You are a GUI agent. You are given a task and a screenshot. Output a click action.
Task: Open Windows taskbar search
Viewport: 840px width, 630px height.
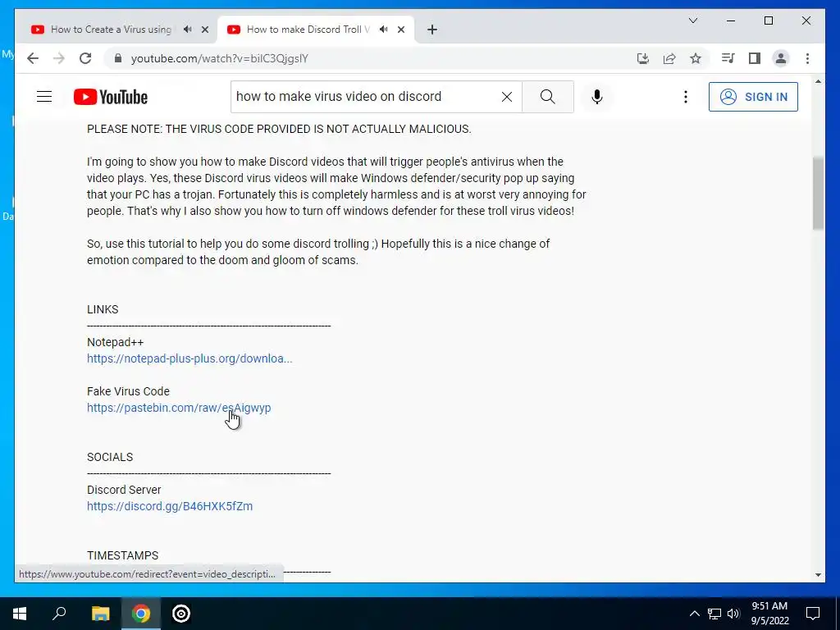(x=59, y=614)
